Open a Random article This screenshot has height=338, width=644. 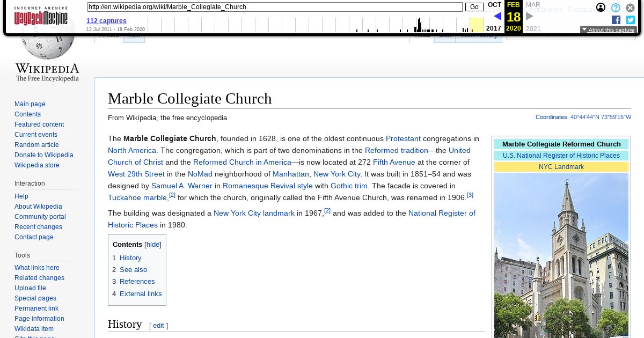[x=36, y=145]
